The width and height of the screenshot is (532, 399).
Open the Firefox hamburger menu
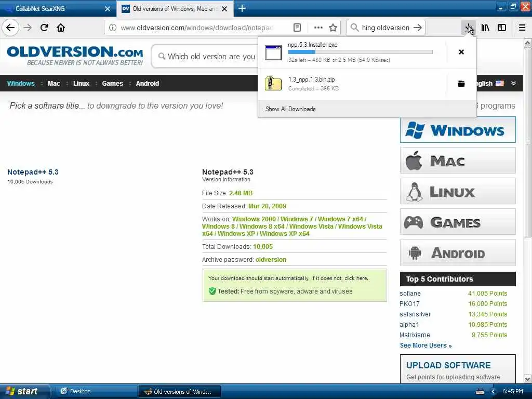tap(522, 28)
